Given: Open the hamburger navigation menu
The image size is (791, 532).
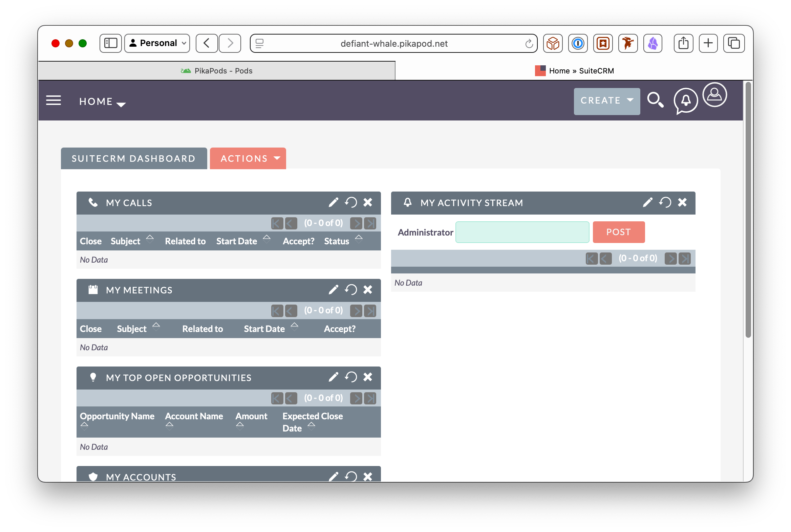Looking at the screenshot, I should click(53, 101).
